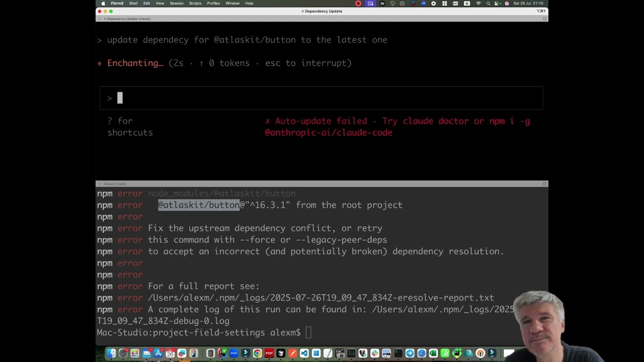Open Calculator from the Dock
The image size is (644, 362).
210,353
